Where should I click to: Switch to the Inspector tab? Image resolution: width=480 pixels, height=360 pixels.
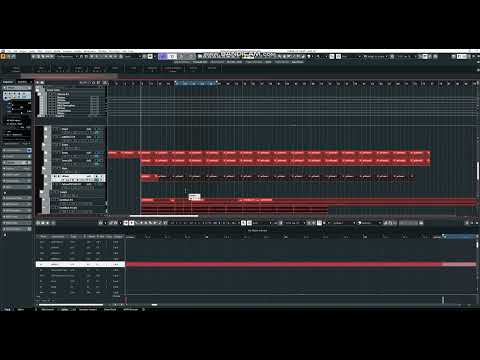(x=8, y=82)
